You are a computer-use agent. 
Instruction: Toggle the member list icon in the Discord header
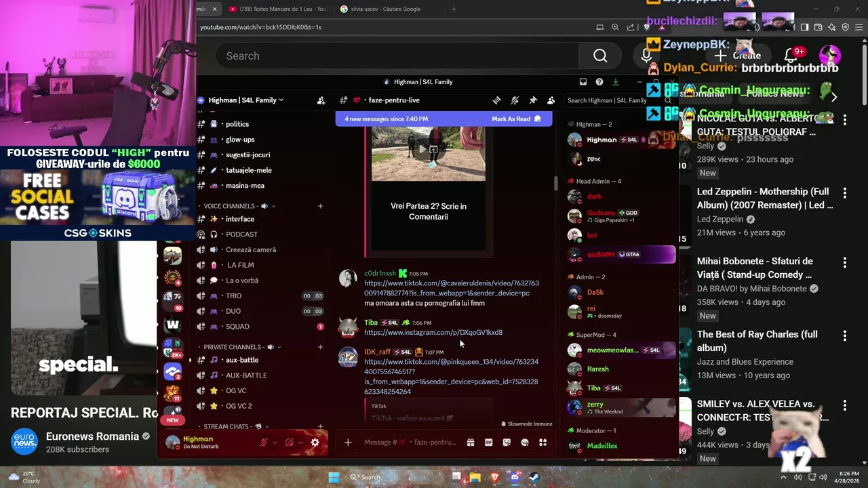point(551,100)
